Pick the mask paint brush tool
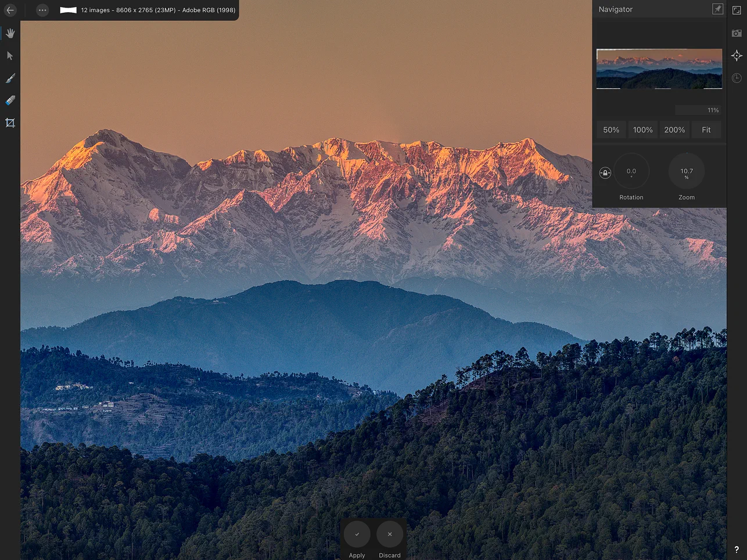Image resolution: width=747 pixels, height=560 pixels. 10,78
